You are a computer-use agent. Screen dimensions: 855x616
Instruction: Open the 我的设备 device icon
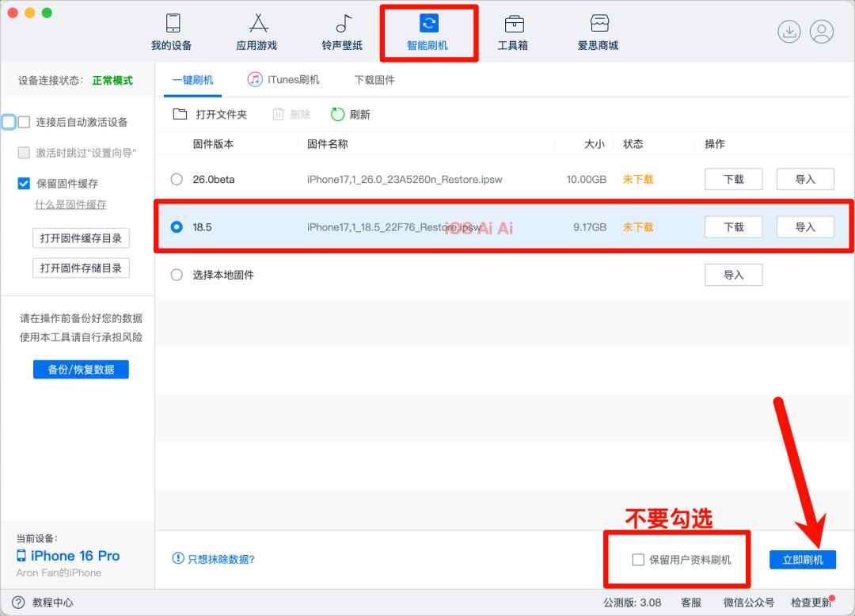173,24
